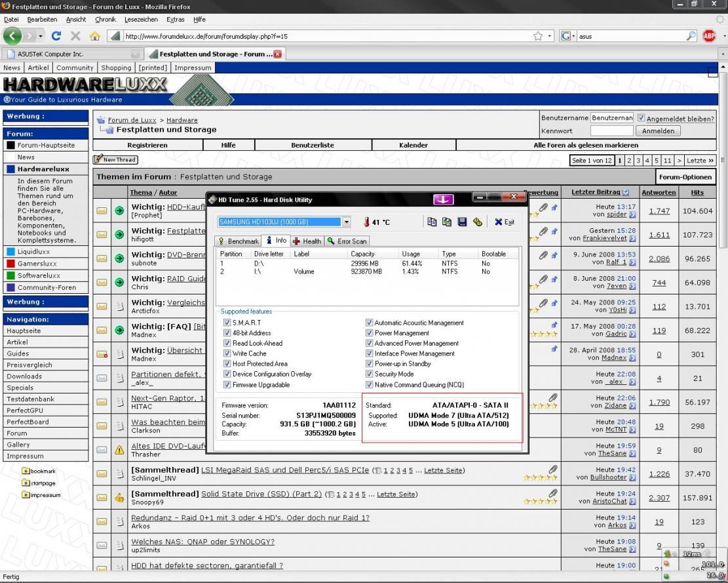Switch to ASUSTeK Computer Inc. tab
Screen dimensions: 728x583
(73, 54)
